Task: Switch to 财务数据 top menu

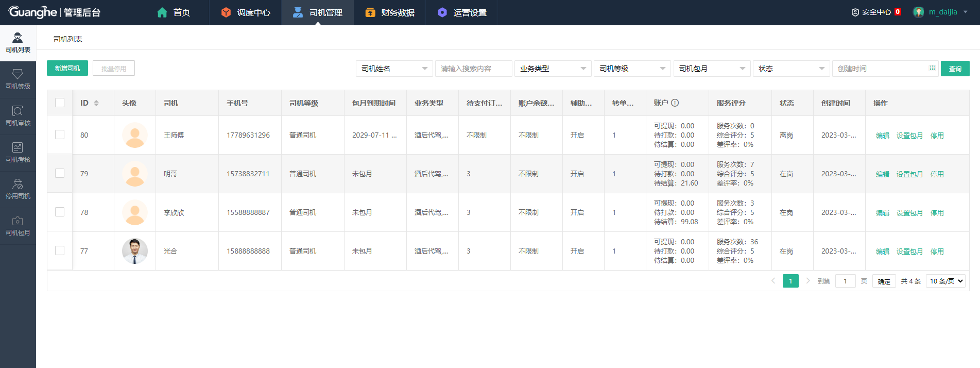Action: [389, 12]
